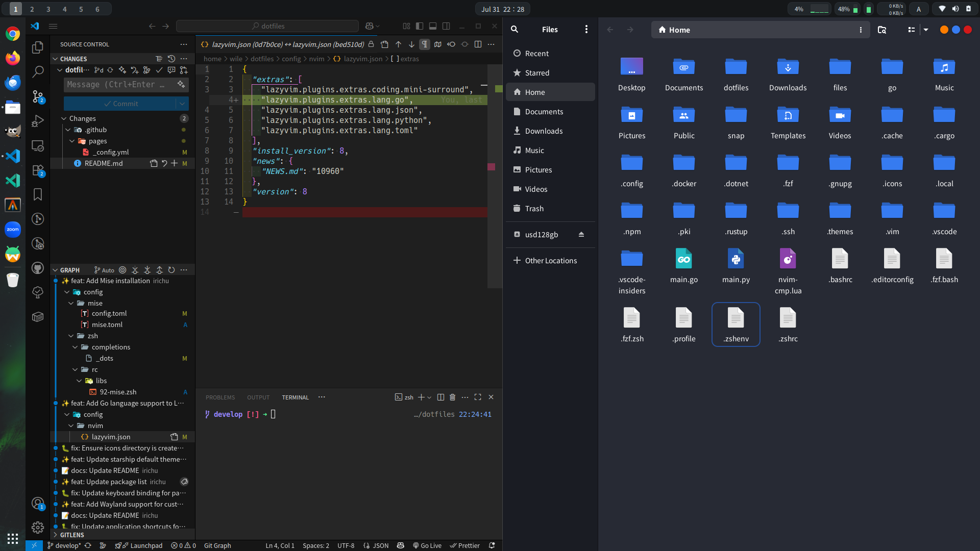The height and width of the screenshot is (551, 980).
Task: Switch to the OUTPUT panel tab
Action: click(x=258, y=397)
